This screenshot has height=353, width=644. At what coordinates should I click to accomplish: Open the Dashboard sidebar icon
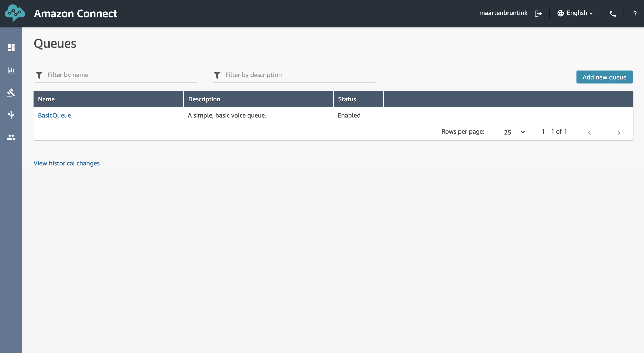[11, 47]
